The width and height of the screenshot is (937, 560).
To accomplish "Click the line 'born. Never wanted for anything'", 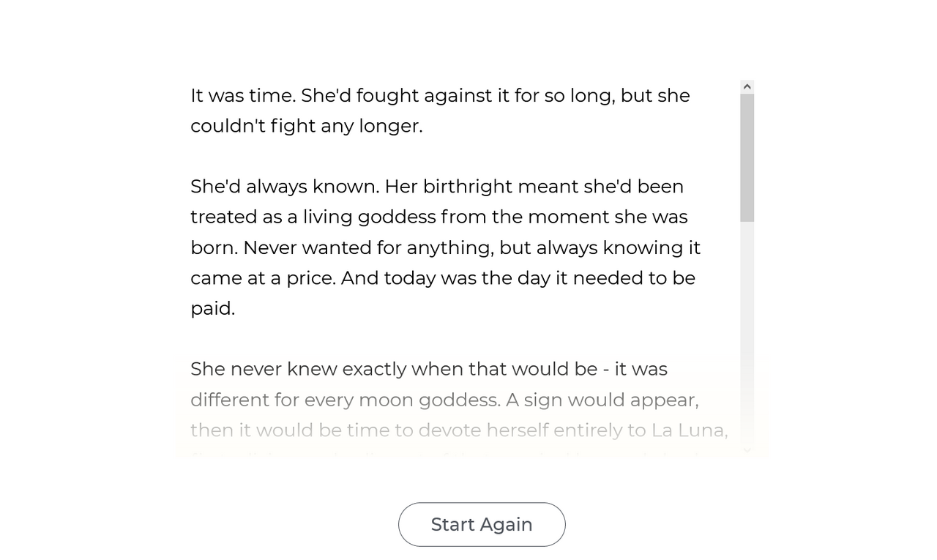I will tap(446, 248).
